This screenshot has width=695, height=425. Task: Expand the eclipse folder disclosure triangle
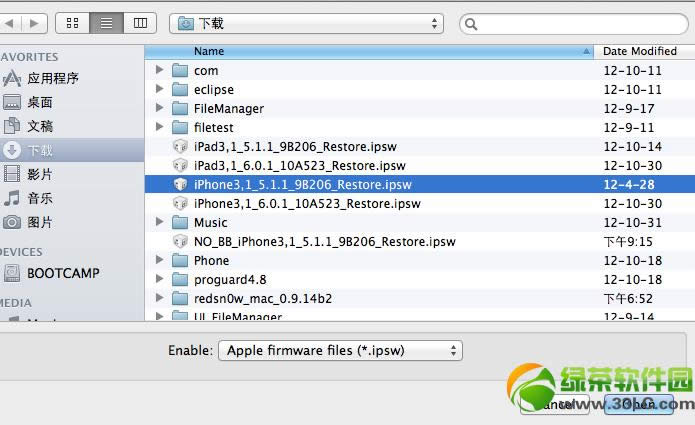pos(159,89)
